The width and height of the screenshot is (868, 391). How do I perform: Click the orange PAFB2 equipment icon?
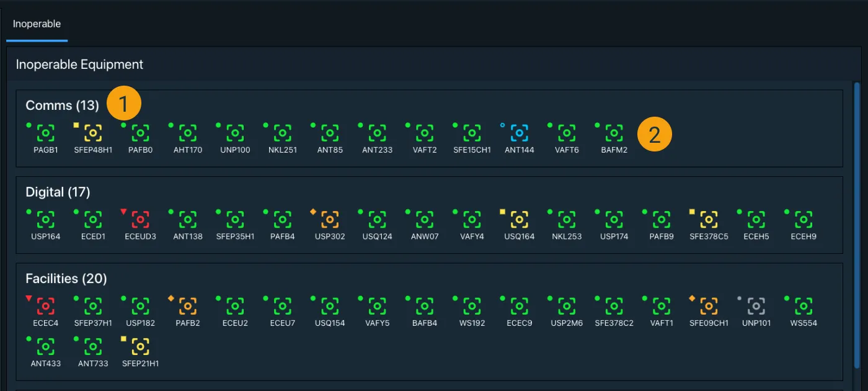point(188,306)
